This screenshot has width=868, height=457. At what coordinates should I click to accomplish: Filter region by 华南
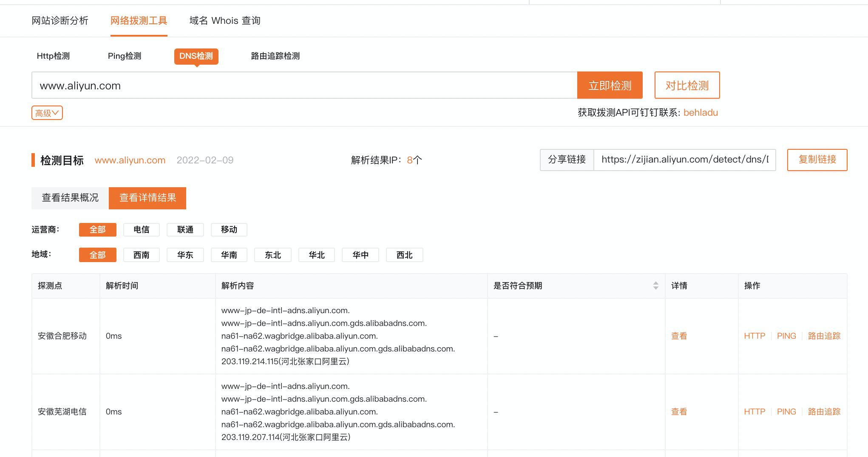pyautogui.click(x=229, y=255)
